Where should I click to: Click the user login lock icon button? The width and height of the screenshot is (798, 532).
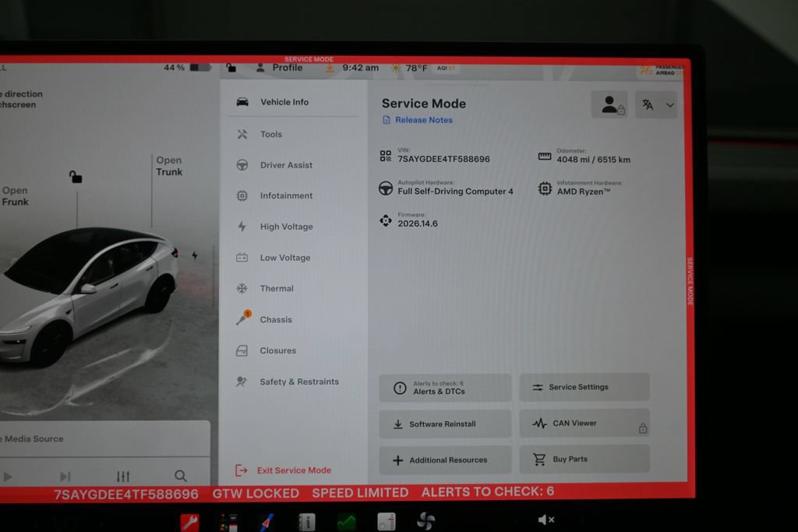click(609, 105)
